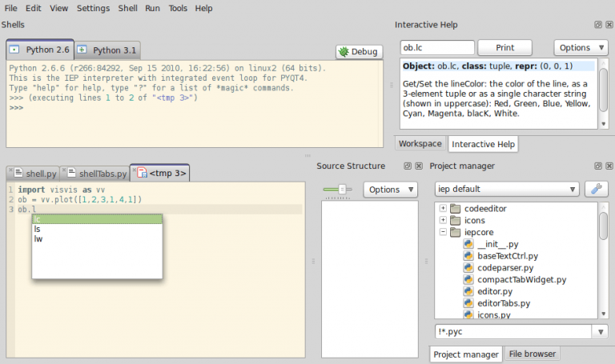The width and height of the screenshot is (615, 364).
Task: Expand the codeeditor folder
Action: (443, 209)
